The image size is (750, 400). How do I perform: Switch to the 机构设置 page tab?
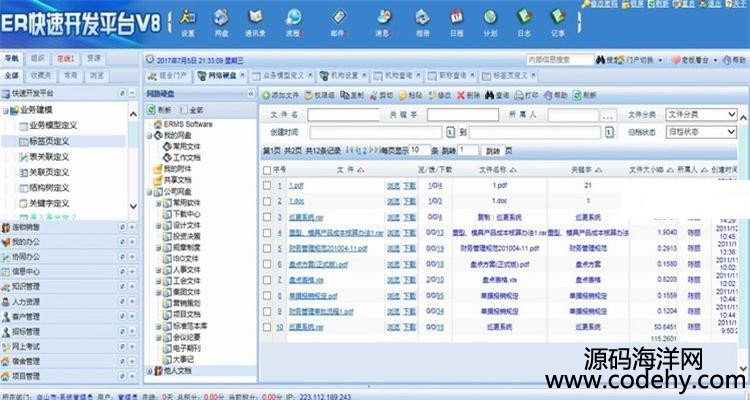[x=344, y=76]
